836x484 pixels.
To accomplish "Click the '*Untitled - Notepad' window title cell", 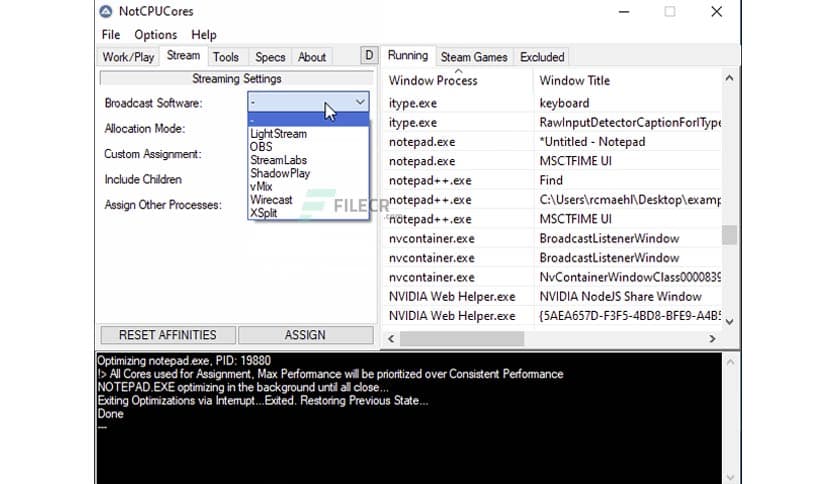I will tap(592, 142).
